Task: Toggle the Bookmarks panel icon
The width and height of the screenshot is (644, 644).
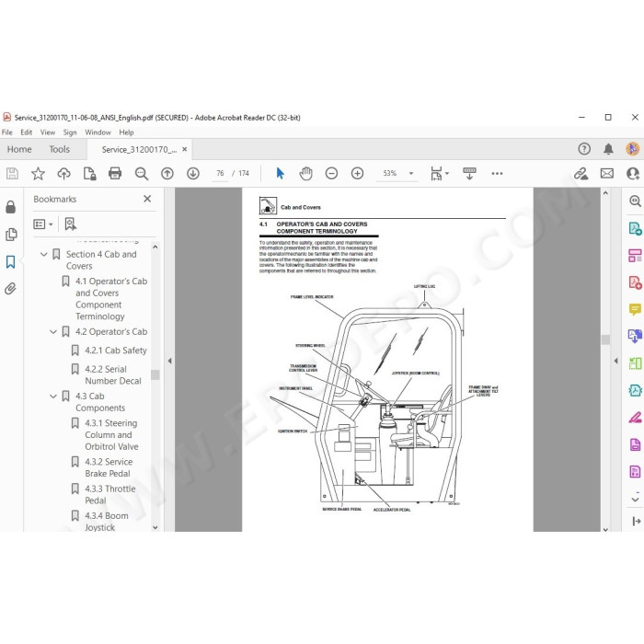Action: tap(11, 261)
